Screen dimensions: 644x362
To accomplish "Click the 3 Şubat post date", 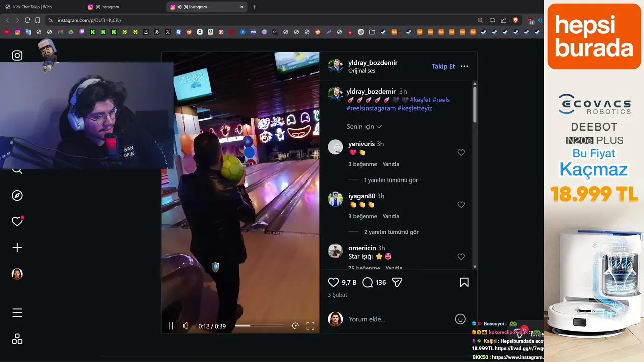I will tap(338, 295).
